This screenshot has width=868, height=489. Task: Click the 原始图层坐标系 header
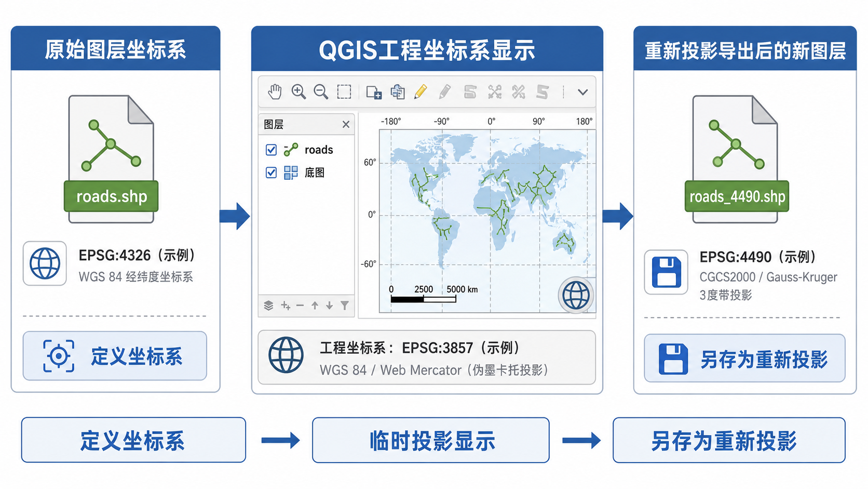pos(115,49)
